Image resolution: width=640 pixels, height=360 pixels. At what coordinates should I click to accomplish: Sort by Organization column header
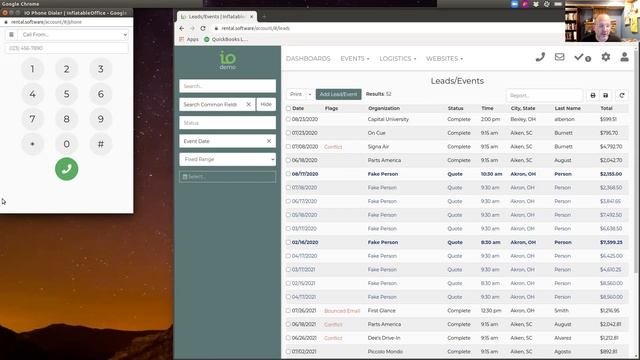coord(384,109)
